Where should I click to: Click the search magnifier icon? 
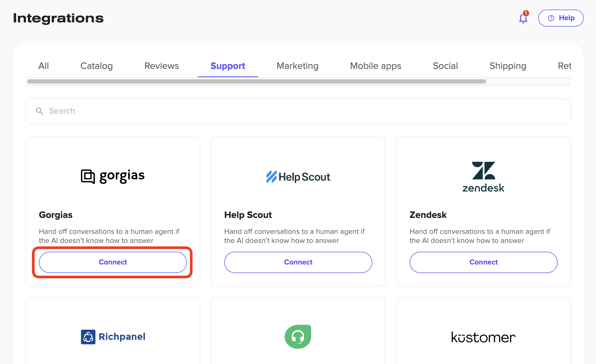coord(39,111)
